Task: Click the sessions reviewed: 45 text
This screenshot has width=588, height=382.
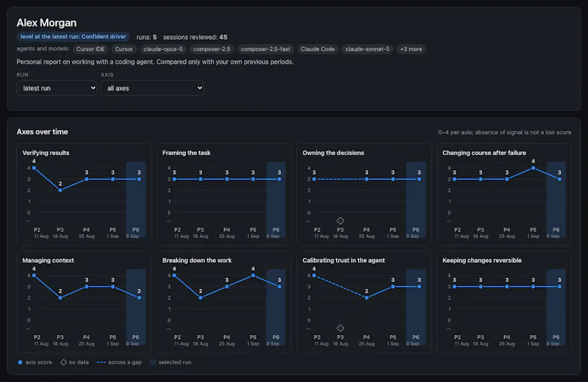Action: (195, 37)
